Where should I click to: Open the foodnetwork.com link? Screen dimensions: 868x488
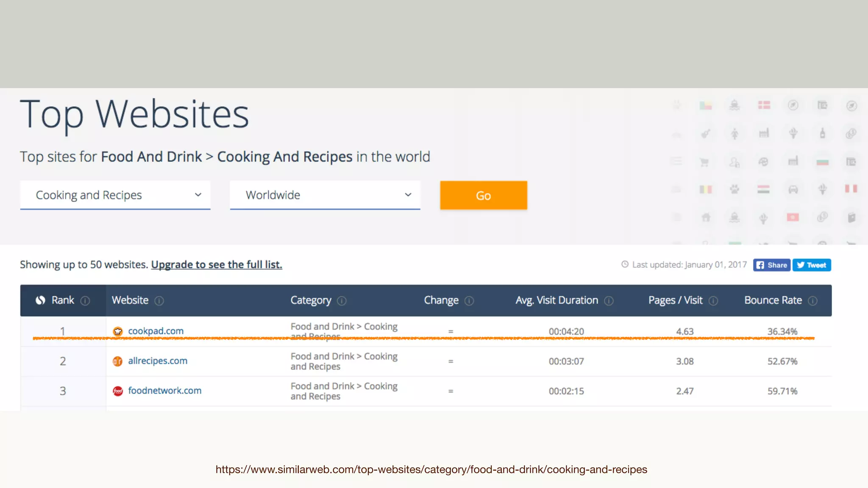click(164, 391)
